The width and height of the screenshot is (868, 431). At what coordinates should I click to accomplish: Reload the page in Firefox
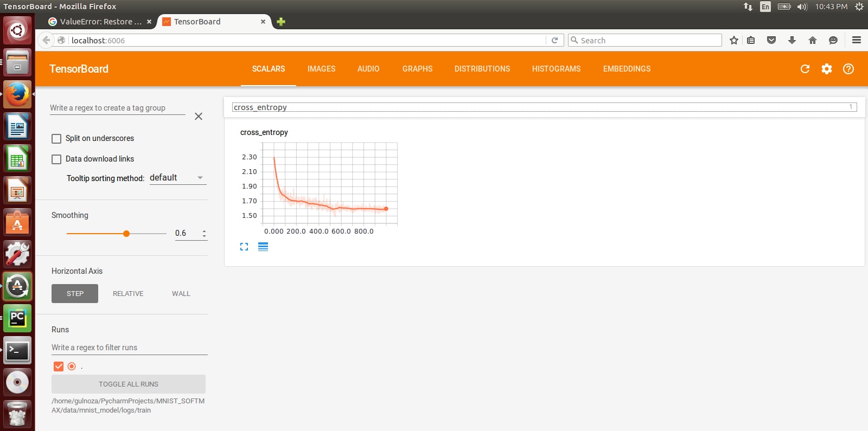554,40
